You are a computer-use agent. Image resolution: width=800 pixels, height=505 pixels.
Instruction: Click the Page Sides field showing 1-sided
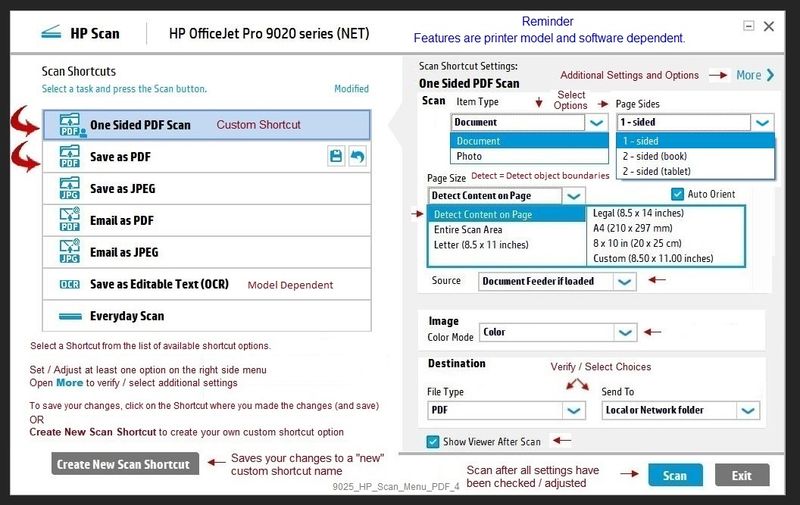coord(684,122)
